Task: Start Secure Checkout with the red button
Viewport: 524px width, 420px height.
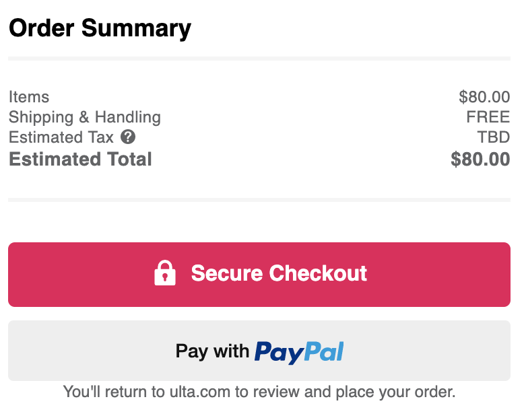Action: [259, 275]
